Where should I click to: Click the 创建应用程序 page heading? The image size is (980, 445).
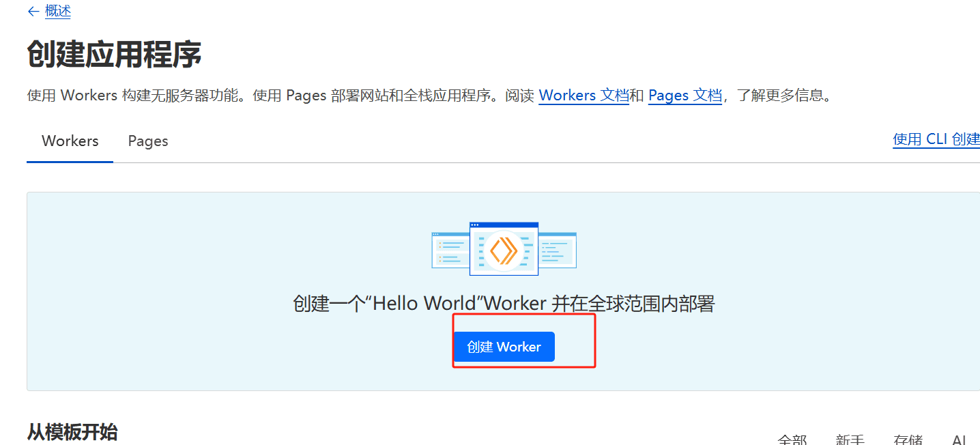point(114,55)
